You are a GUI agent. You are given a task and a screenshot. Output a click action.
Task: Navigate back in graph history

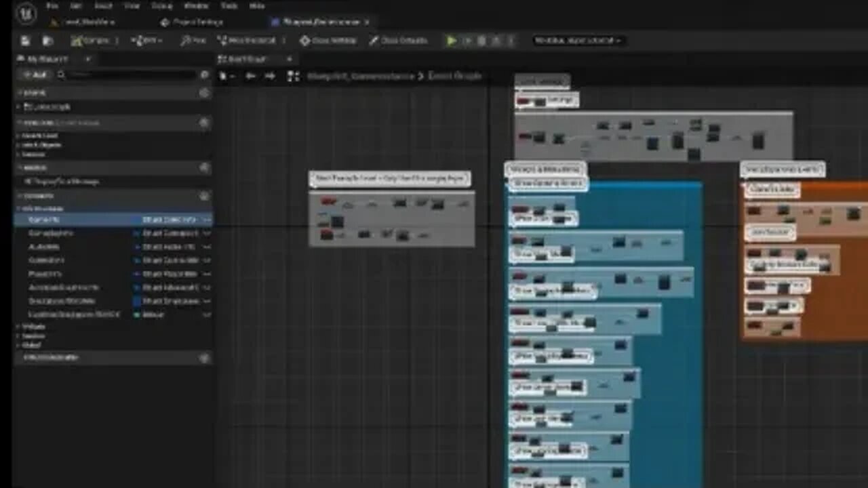click(250, 77)
